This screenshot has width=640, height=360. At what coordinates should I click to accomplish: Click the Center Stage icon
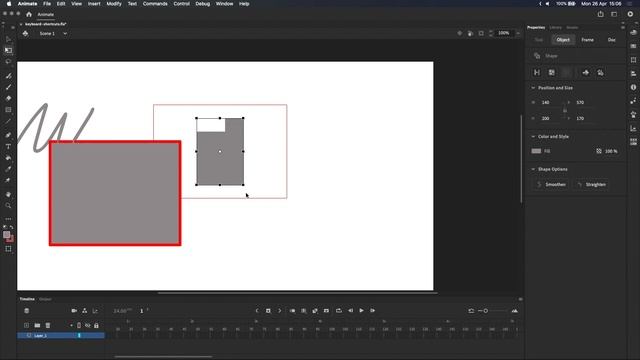(460, 33)
